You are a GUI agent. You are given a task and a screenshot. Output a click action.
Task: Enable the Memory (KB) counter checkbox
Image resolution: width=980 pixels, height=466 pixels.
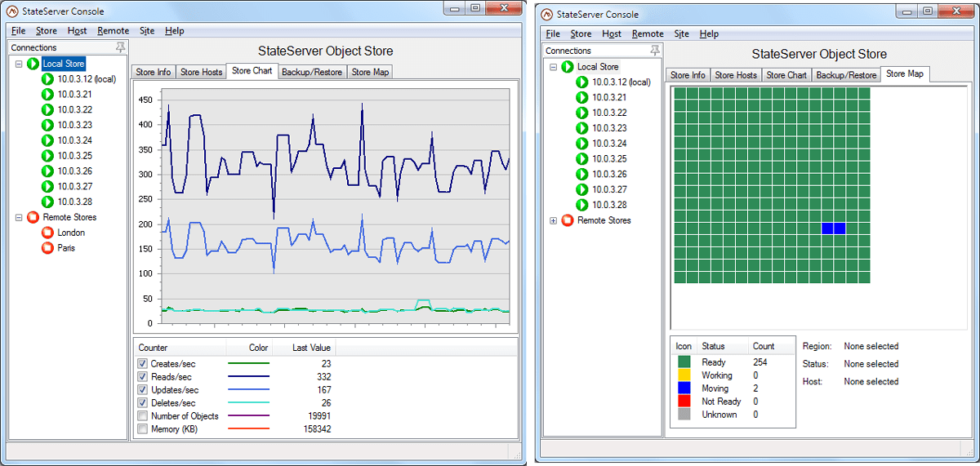[x=143, y=428]
